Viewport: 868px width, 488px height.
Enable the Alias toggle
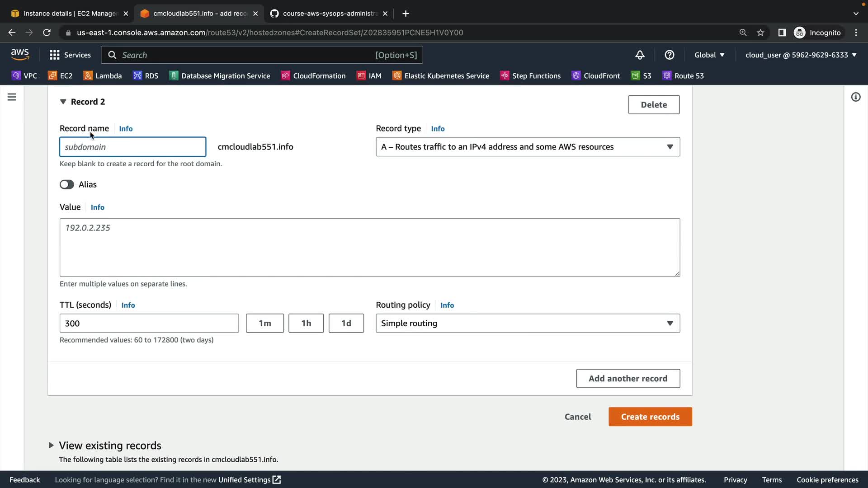tap(67, 184)
